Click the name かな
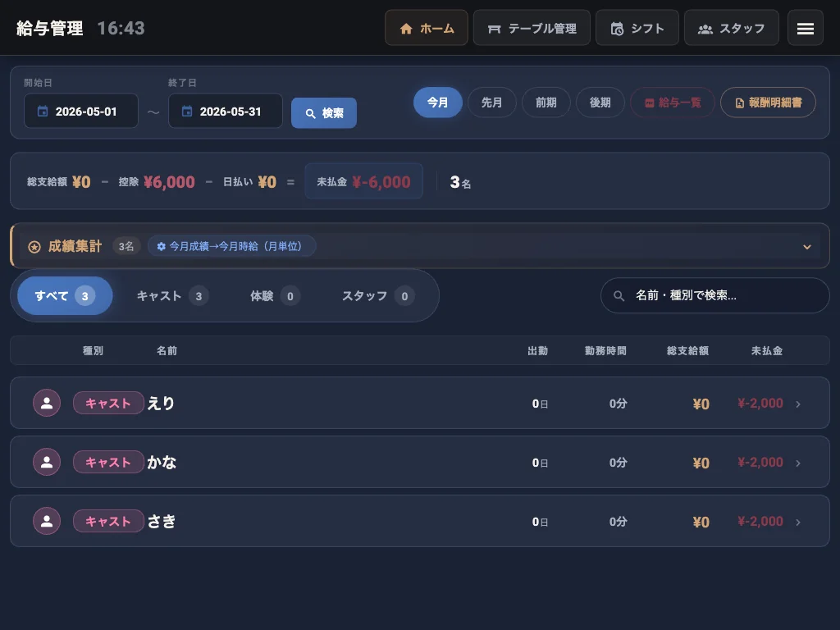The width and height of the screenshot is (840, 630). click(x=162, y=463)
